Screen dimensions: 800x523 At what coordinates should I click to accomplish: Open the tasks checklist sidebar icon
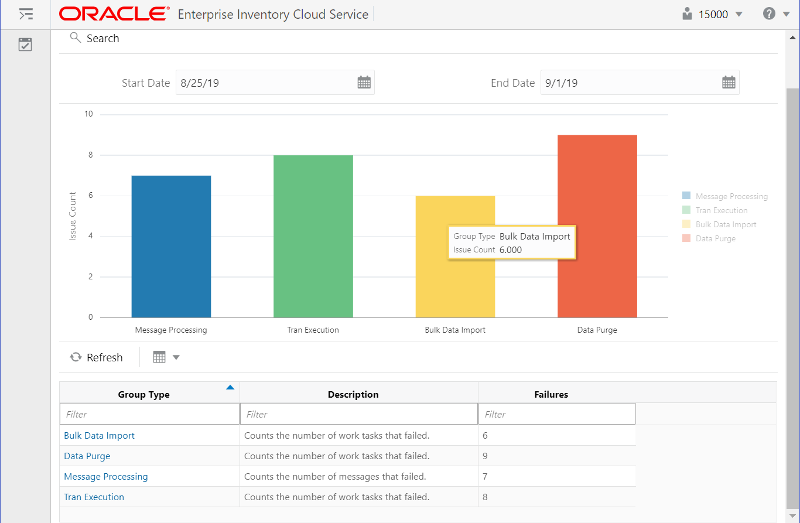[x=25, y=44]
